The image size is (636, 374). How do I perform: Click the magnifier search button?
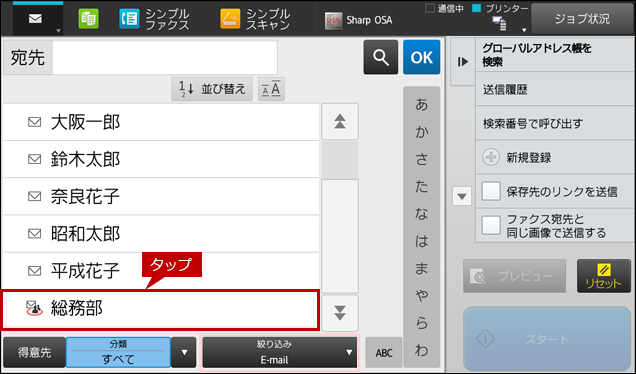pyautogui.click(x=380, y=57)
